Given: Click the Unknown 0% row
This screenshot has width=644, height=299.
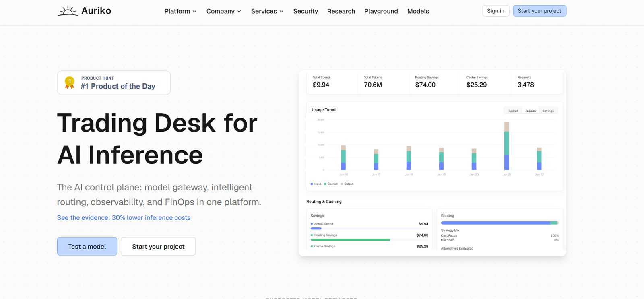Looking at the screenshot, I should pos(500,240).
